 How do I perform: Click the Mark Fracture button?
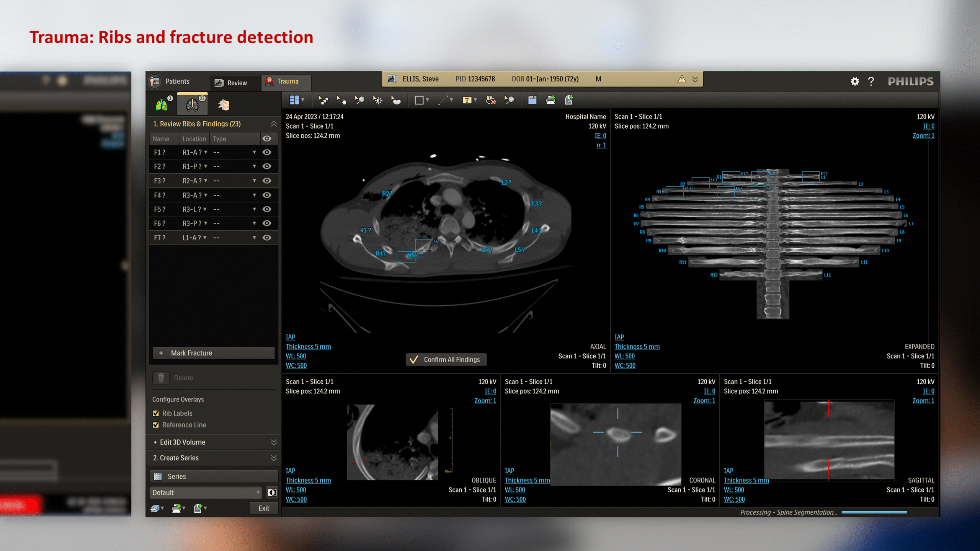[x=214, y=353]
